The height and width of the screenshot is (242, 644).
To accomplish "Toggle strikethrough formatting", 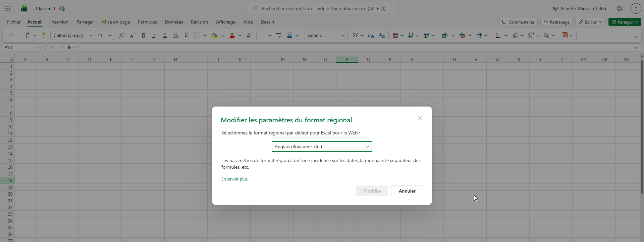I will click(176, 35).
